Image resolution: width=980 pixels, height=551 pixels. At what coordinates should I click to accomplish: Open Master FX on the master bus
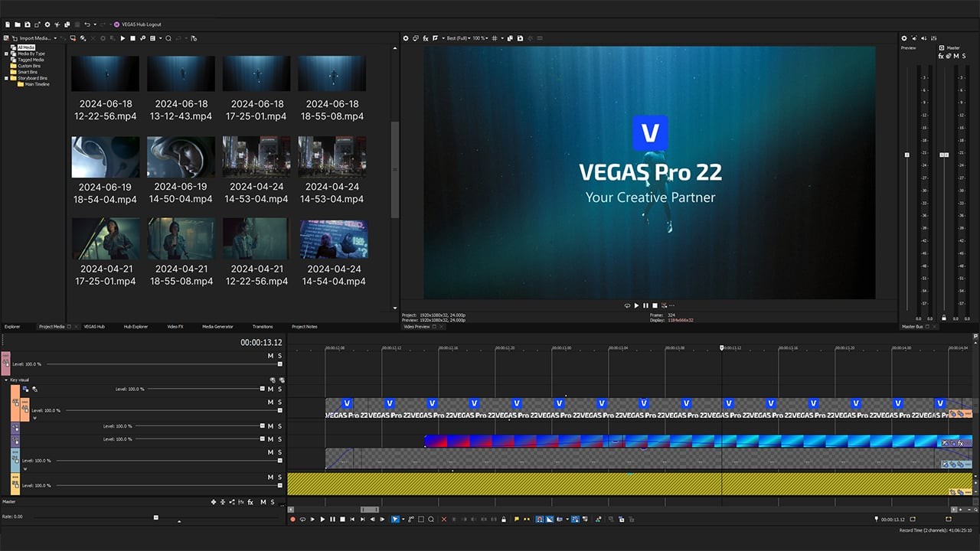pyautogui.click(x=941, y=56)
